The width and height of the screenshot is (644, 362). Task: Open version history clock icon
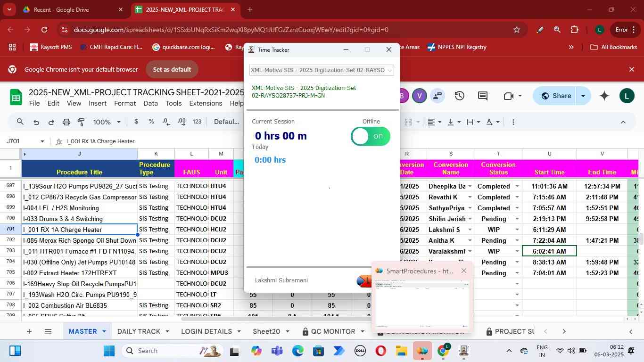pos(459,96)
